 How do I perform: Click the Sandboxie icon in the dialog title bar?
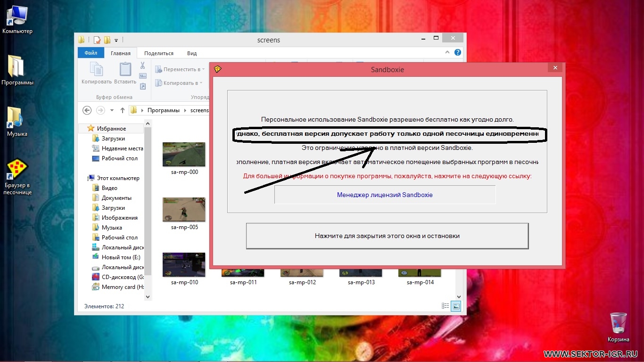[217, 69]
